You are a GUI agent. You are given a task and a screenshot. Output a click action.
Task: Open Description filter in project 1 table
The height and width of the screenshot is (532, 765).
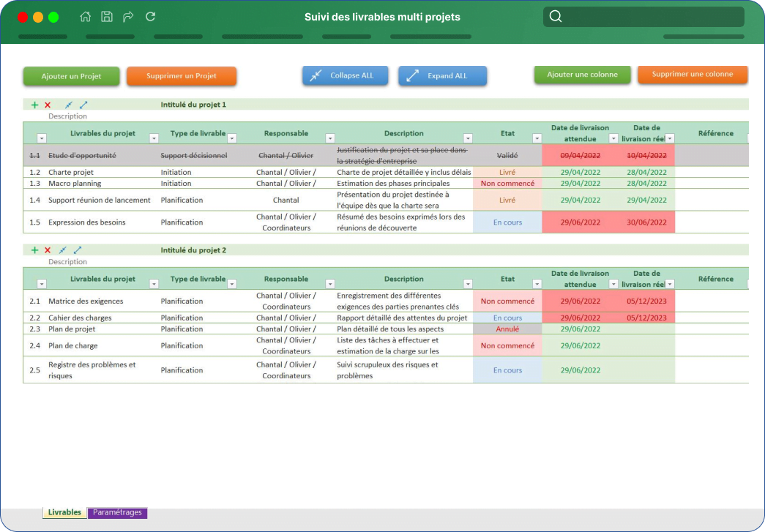point(468,138)
